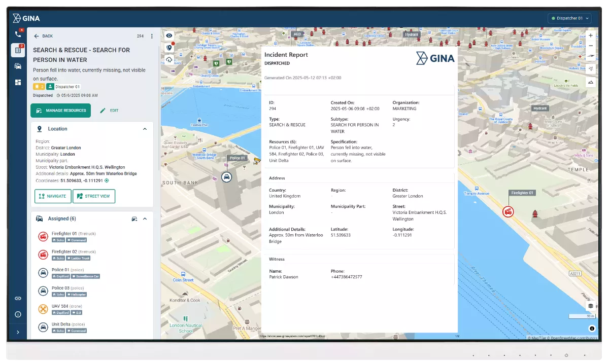Click the Police 01 car marker on the map
Viewport: 609px width, 364px height.
[227, 177]
